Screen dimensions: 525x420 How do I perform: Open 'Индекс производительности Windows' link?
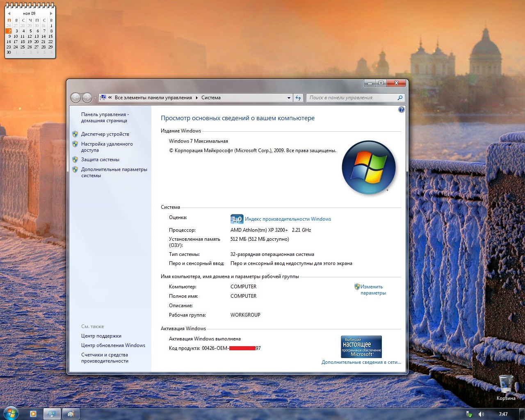coord(288,219)
